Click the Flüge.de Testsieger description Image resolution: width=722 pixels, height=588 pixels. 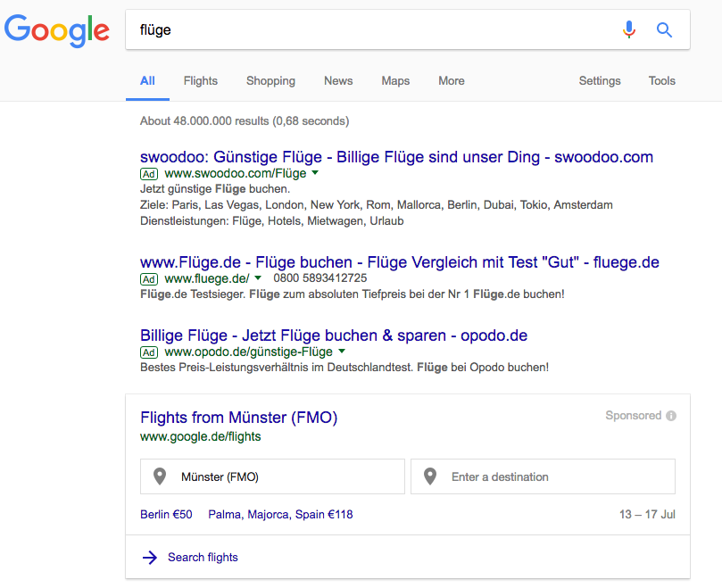353,294
